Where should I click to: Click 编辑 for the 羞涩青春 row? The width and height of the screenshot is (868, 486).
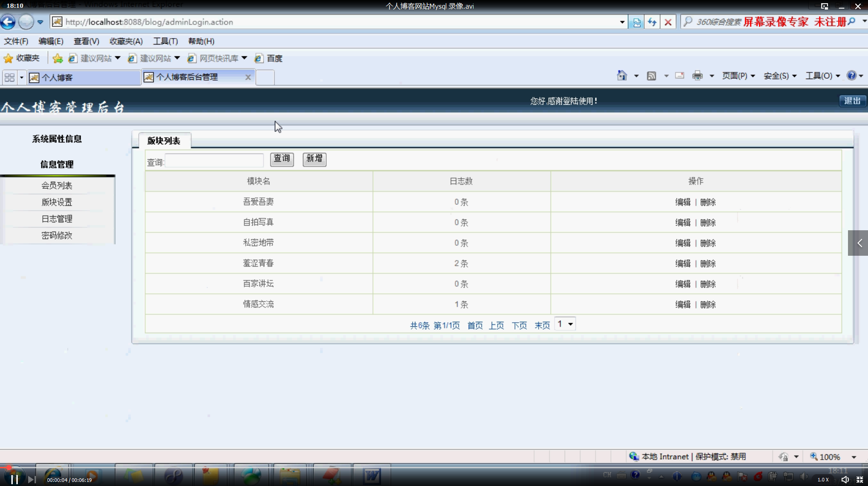(x=683, y=263)
